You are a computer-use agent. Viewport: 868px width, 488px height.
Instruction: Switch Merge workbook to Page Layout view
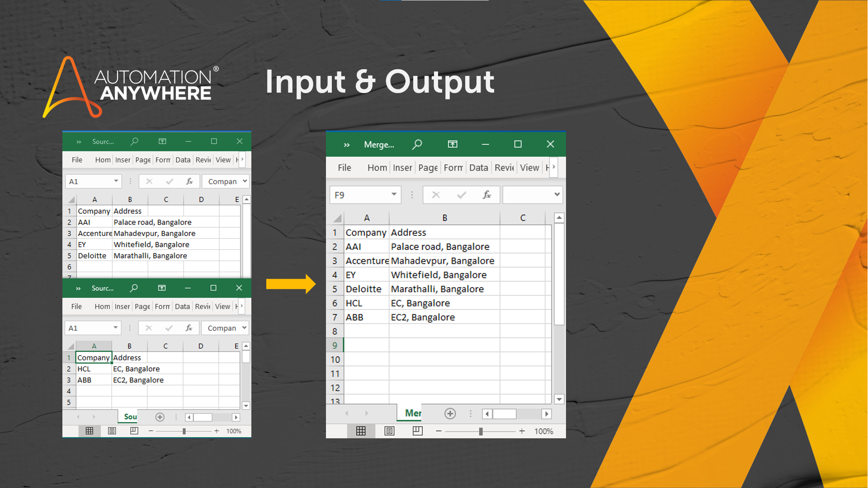click(x=389, y=431)
